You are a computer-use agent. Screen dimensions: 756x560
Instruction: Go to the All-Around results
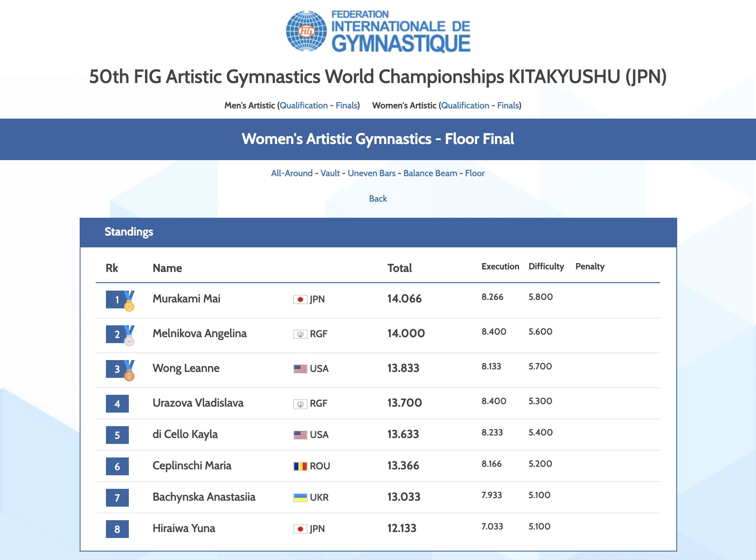tap(292, 173)
